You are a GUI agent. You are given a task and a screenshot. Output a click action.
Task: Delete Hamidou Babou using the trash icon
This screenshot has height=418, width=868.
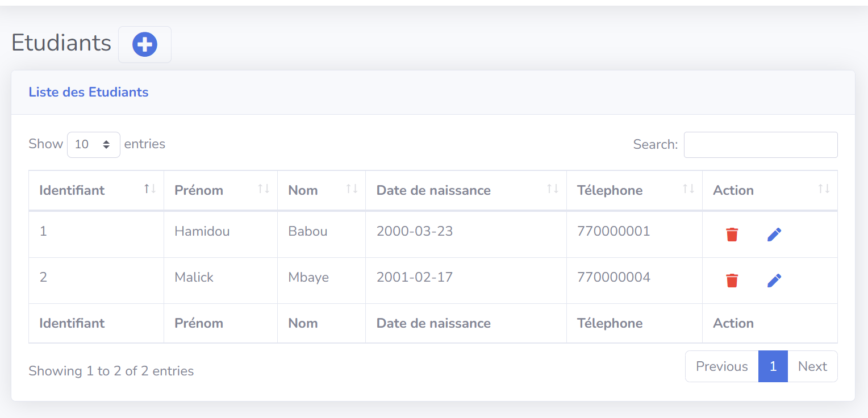[732, 234]
